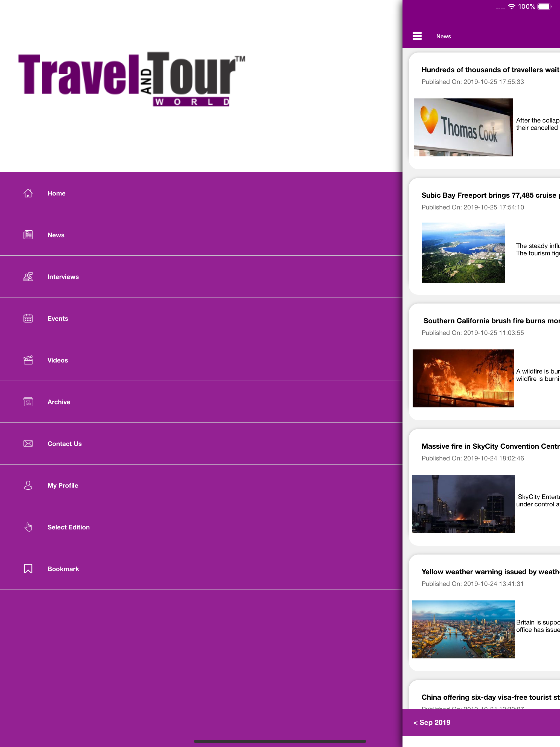Click 'Published On: 2019-10-25 17:55:33' date
Screen dimensions: 560x747
pos(472,82)
